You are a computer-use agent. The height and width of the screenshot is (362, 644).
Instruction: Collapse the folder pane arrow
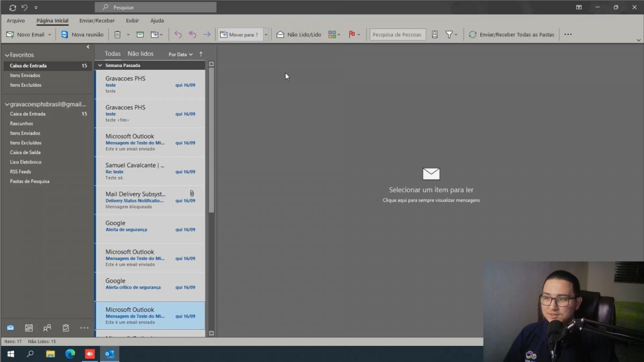click(88, 47)
